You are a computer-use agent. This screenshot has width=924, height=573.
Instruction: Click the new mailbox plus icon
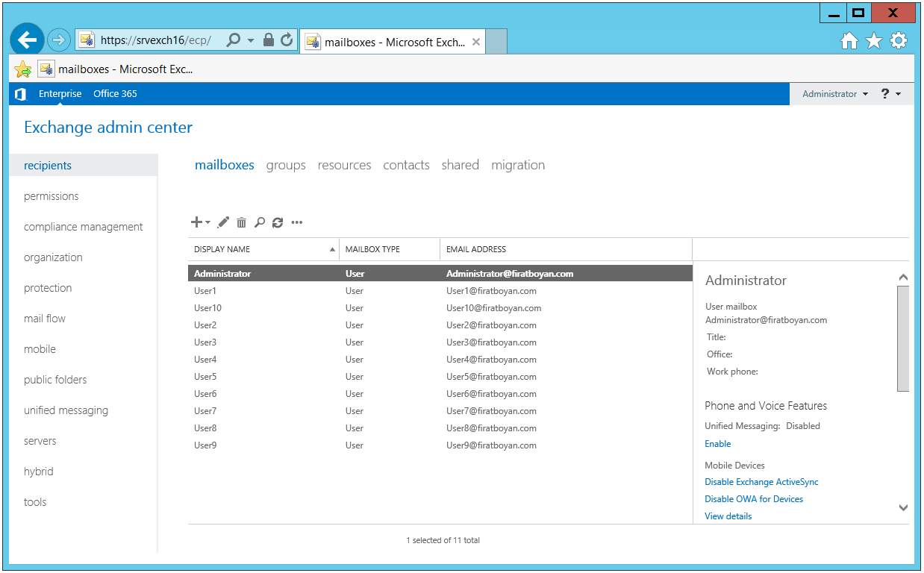click(x=197, y=222)
